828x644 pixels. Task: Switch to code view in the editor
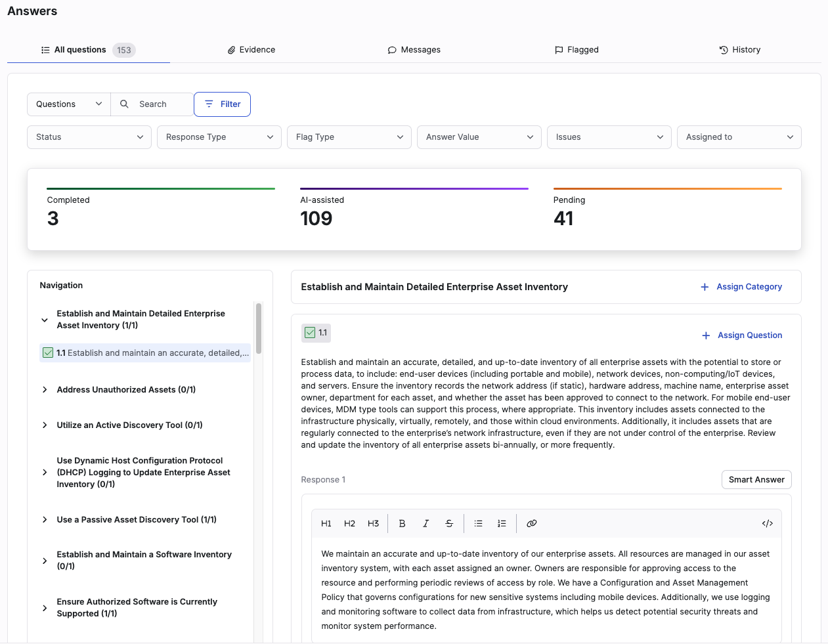coord(768,523)
